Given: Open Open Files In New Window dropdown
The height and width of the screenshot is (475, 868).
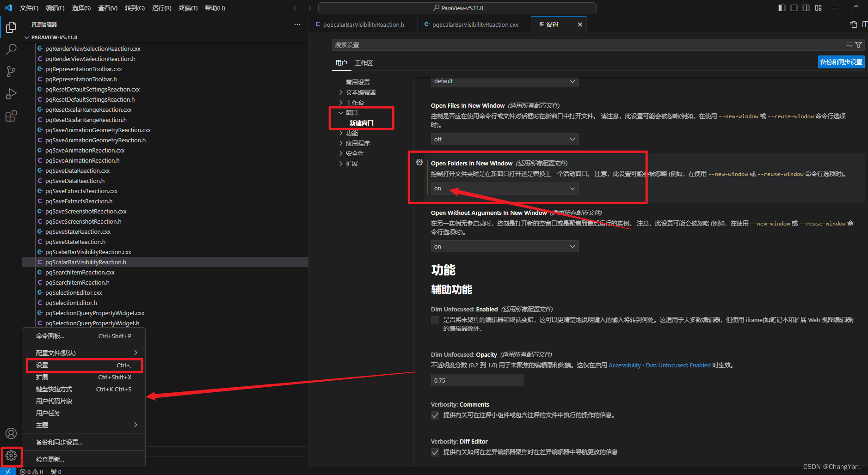Looking at the screenshot, I should 505,139.
